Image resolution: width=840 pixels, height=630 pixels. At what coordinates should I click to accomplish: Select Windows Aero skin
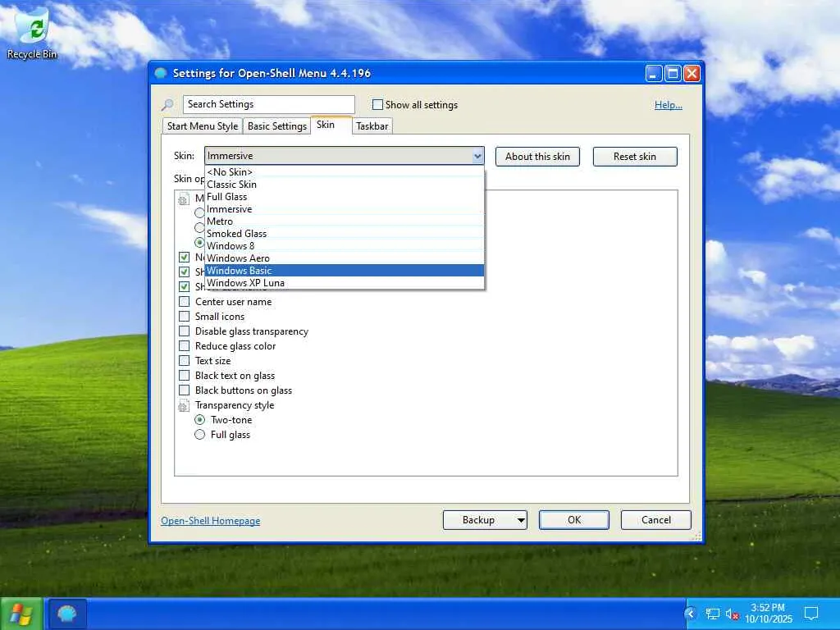click(x=345, y=258)
